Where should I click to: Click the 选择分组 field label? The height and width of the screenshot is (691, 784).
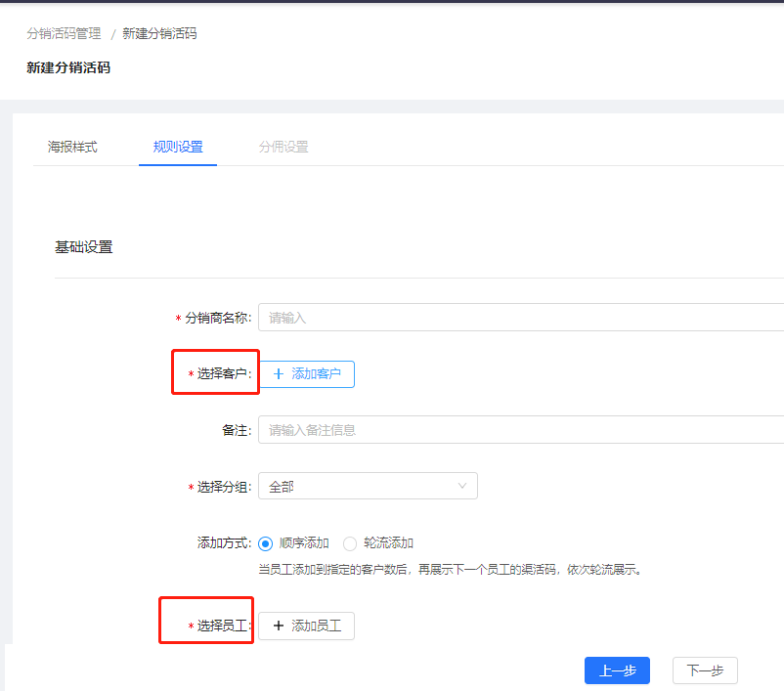tap(224, 487)
